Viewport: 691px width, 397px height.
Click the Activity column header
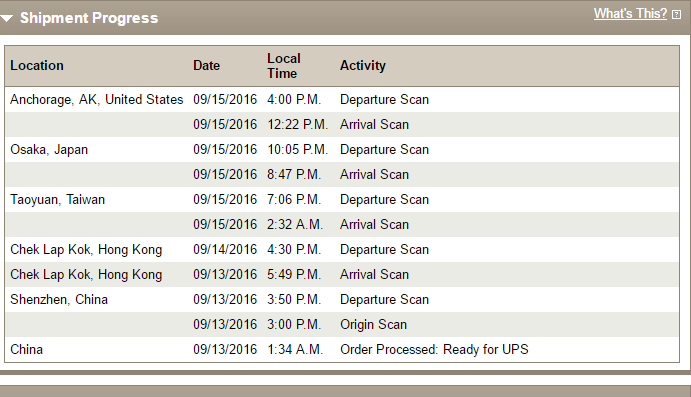click(363, 66)
